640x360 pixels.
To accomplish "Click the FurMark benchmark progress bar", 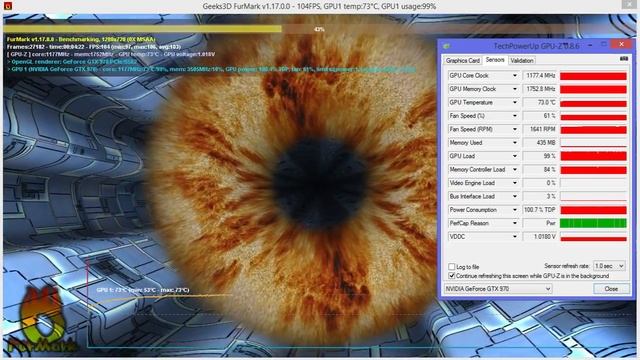I will click(320, 29).
